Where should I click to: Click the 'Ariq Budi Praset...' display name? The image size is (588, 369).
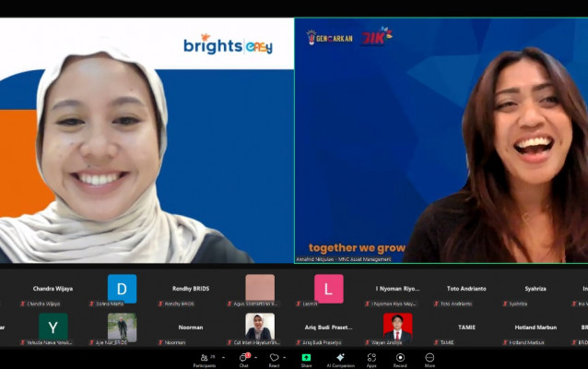(328, 327)
